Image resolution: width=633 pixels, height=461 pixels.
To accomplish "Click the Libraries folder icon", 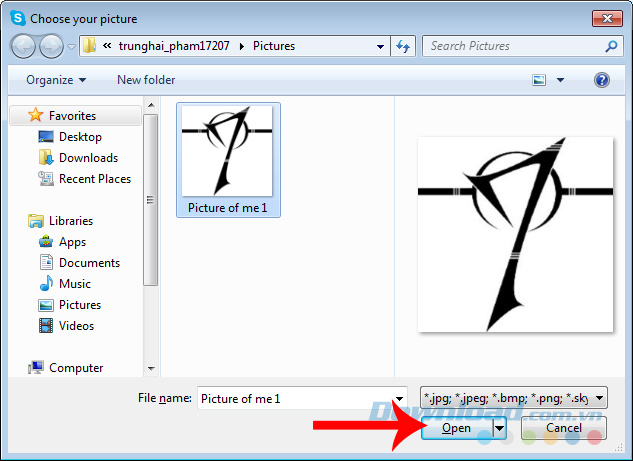I will (x=36, y=221).
